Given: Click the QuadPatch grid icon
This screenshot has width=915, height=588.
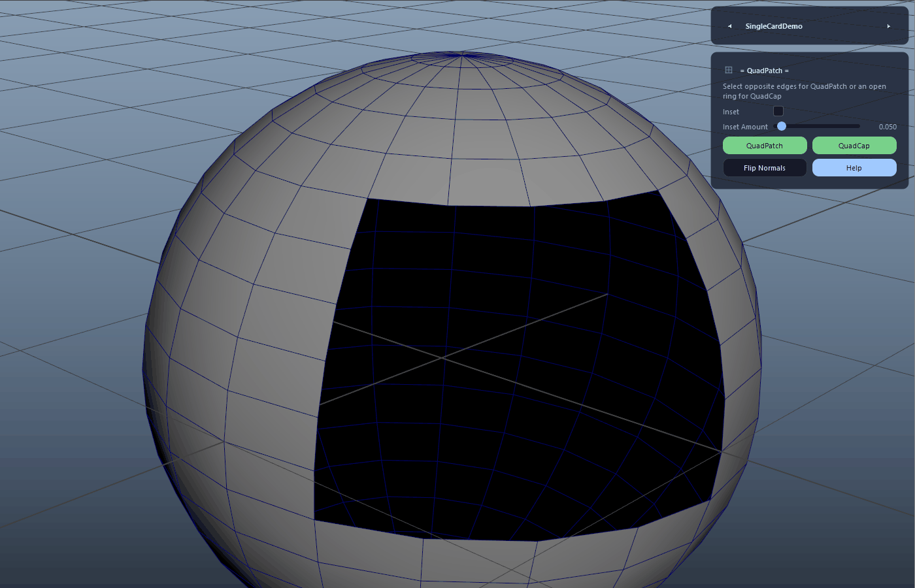Looking at the screenshot, I should point(729,70).
